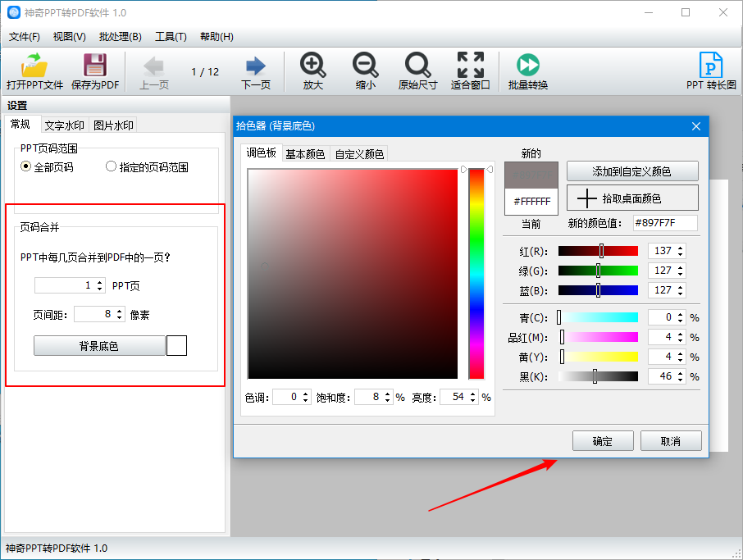Screen dimensions: 743x560
Task: Zoom out of the preview
Action: click(365, 71)
